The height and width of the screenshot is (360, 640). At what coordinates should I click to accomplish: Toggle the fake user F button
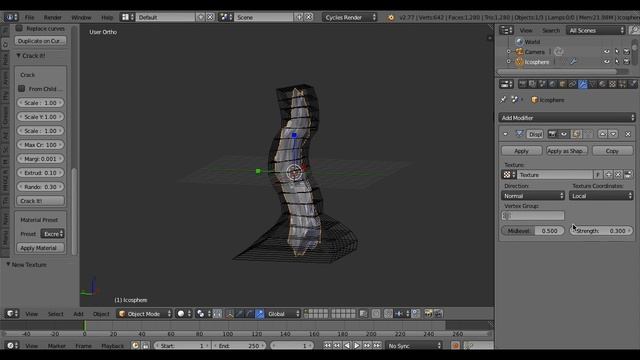click(x=598, y=175)
